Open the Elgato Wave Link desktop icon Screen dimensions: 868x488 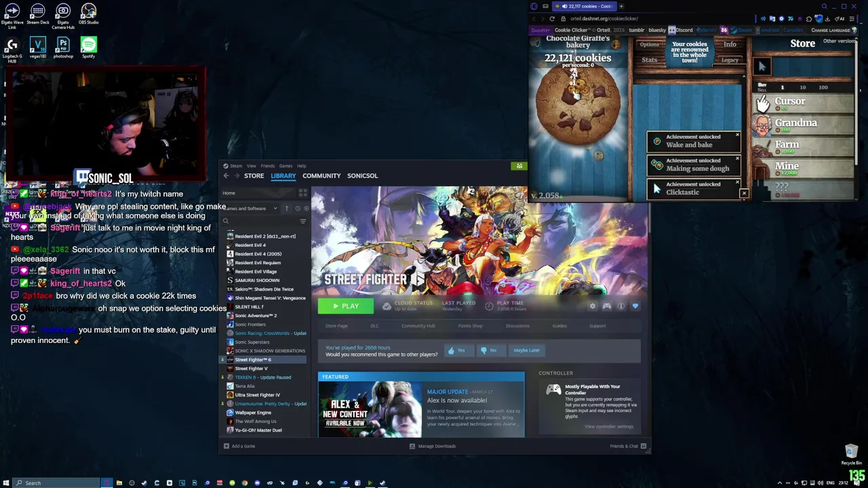point(12,14)
